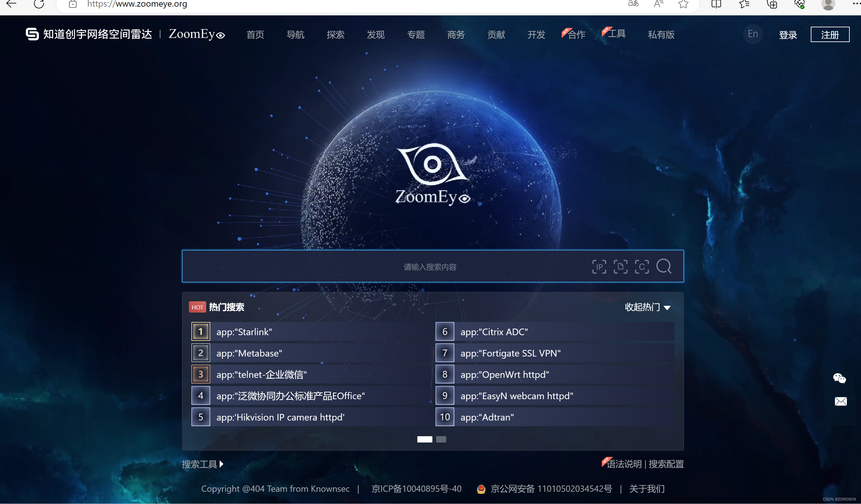Switch interface language with the En toggle

(x=753, y=34)
